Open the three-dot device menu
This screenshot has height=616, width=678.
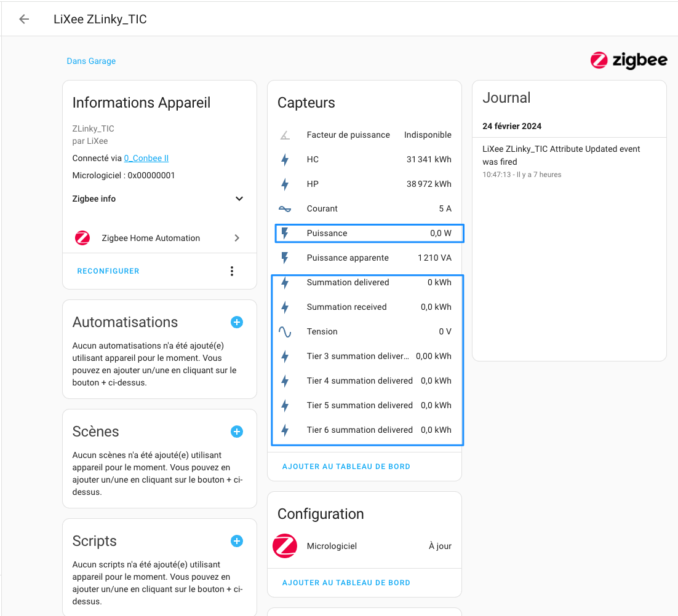[232, 271]
